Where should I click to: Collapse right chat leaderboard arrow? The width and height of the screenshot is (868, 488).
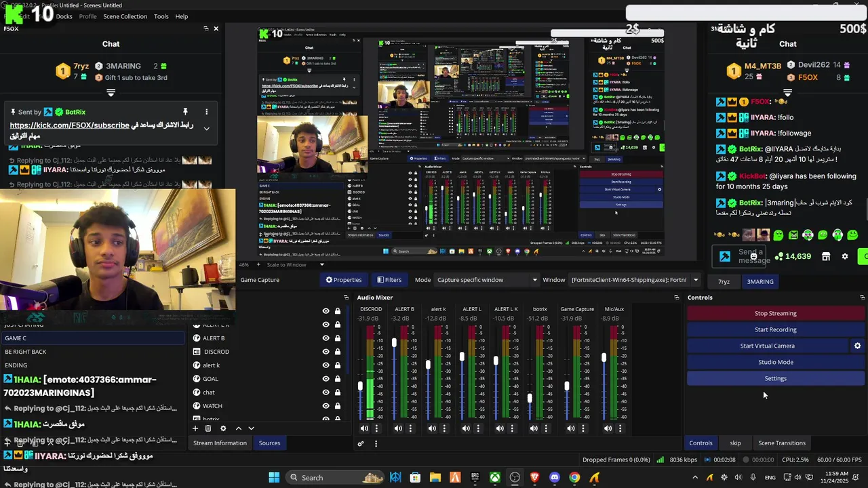tap(787, 93)
